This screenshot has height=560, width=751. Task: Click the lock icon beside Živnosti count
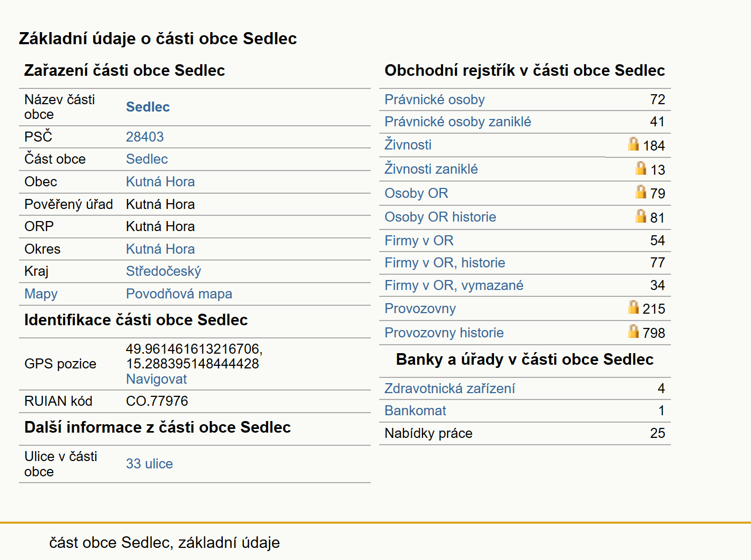[634, 144]
